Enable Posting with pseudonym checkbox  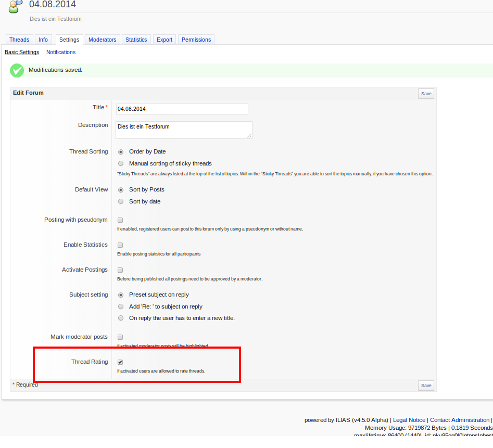(x=120, y=220)
